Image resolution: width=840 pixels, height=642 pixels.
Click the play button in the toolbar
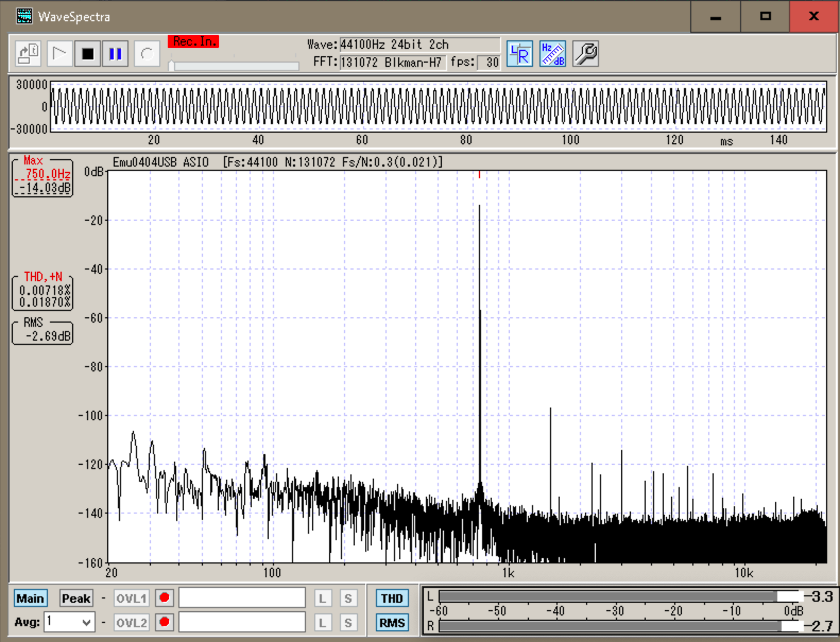point(59,54)
